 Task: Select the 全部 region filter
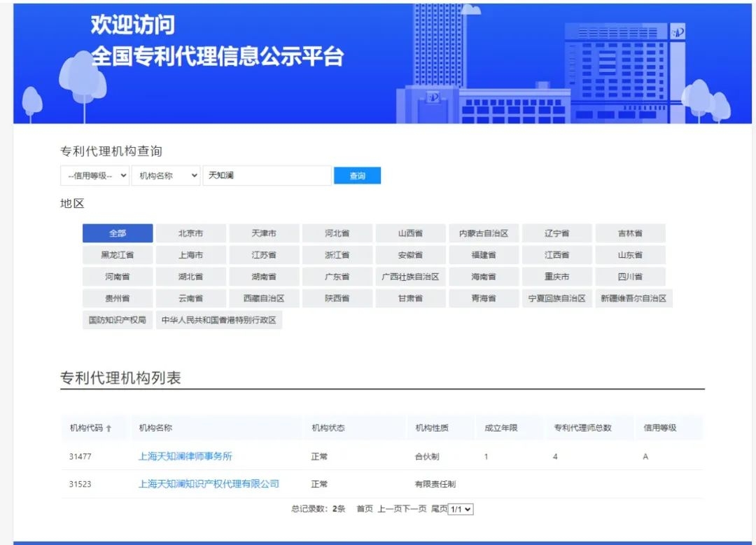pos(118,233)
